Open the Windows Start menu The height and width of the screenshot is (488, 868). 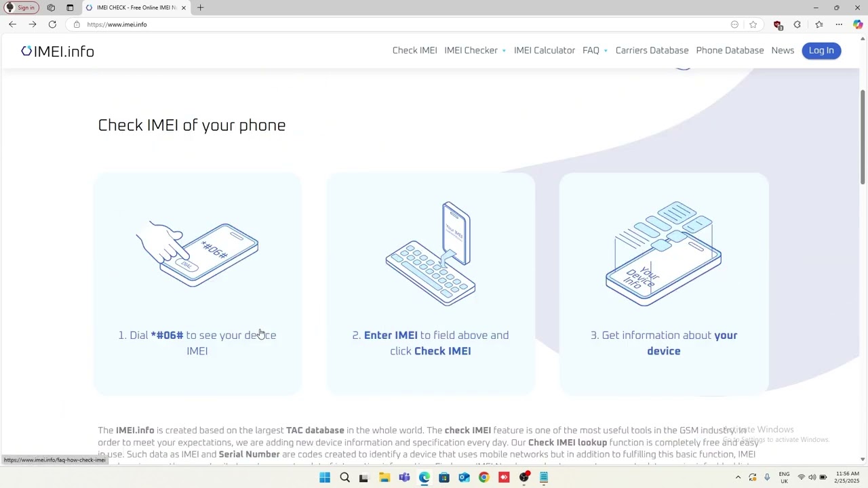click(325, 478)
